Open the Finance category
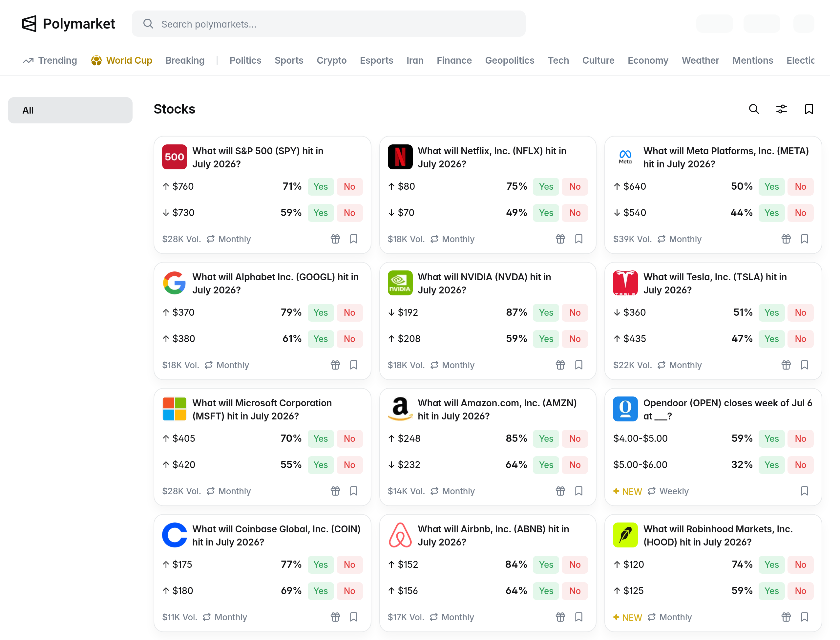The height and width of the screenshot is (640, 840). (x=454, y=61)
